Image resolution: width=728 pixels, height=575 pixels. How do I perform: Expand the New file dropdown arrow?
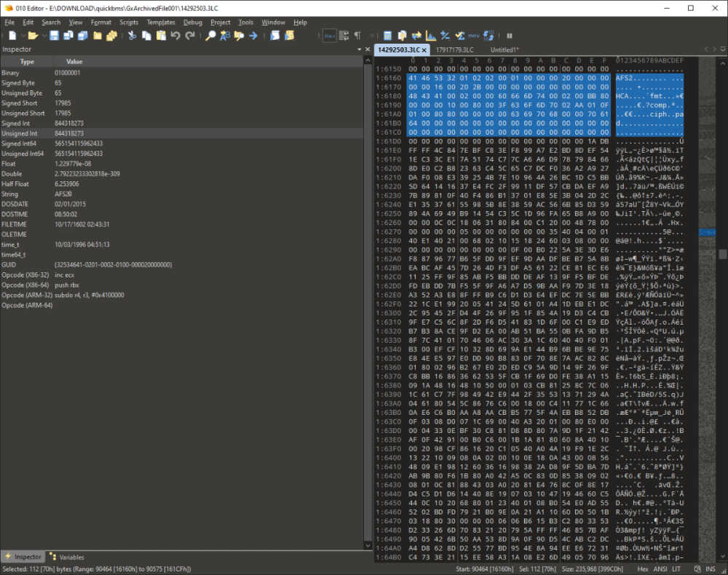click(x=23, y=35)
